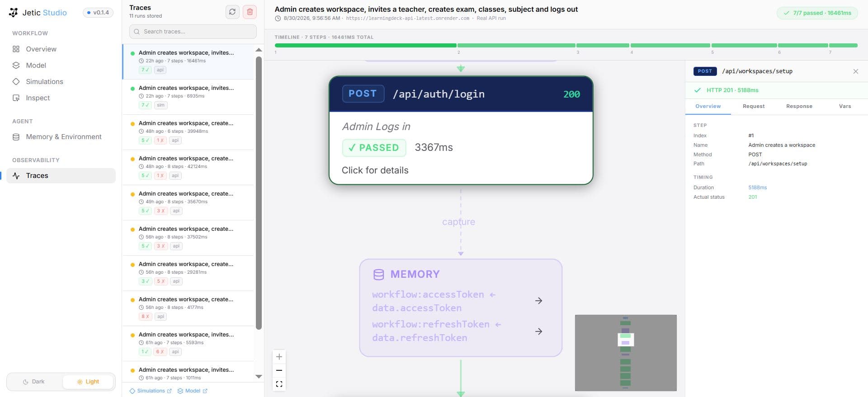Focus the Search traces field
The image size is (868, 397).
point(193,32)
